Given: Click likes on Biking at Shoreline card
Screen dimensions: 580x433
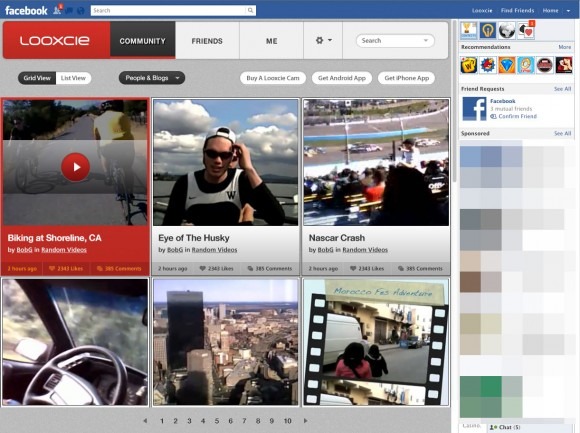Looking at the screenshot, I should tap(66, 268).
